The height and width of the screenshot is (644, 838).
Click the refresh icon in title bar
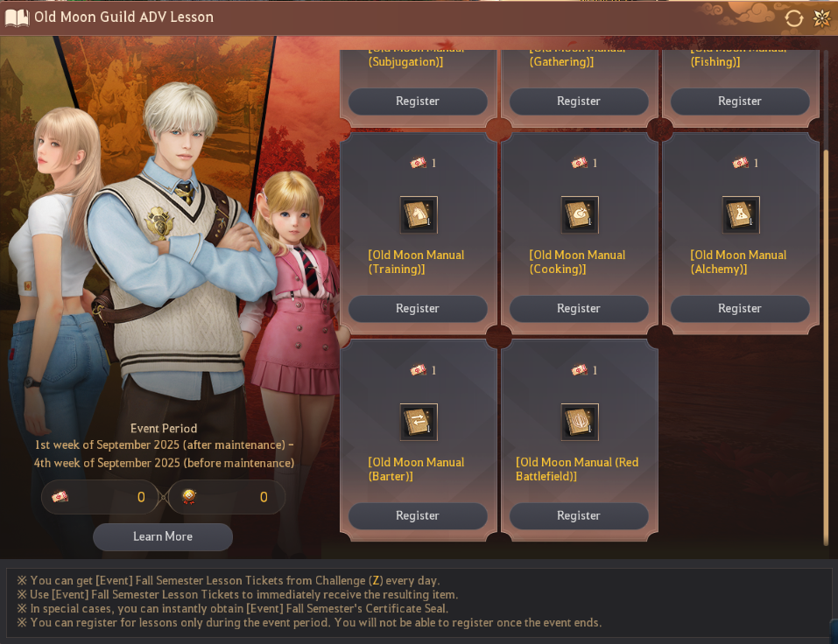(793, 18)
